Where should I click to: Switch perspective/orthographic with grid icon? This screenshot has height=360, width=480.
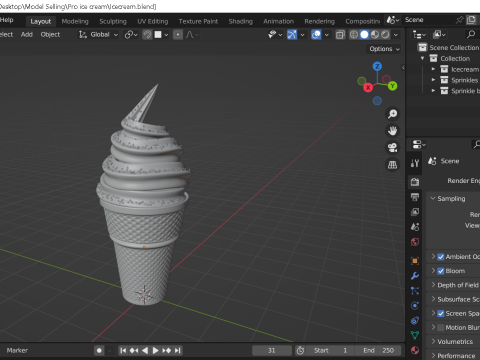[x=392, y=165]
